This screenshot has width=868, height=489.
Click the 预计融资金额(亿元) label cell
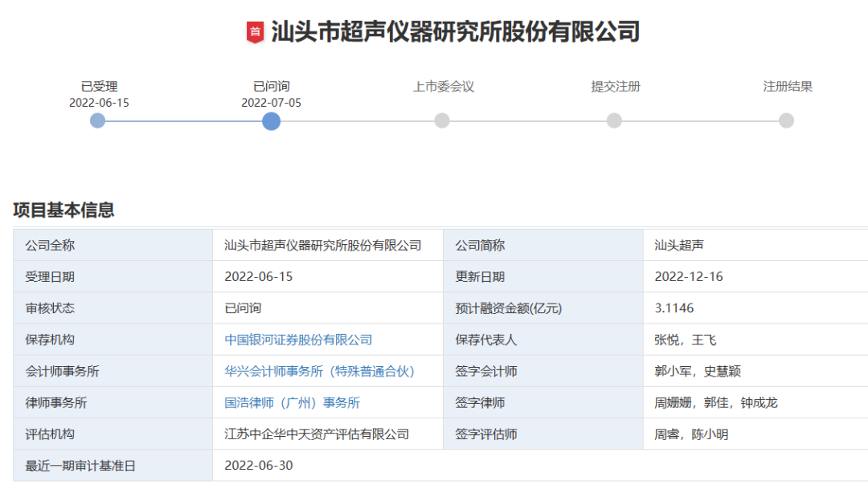(543, 308)
